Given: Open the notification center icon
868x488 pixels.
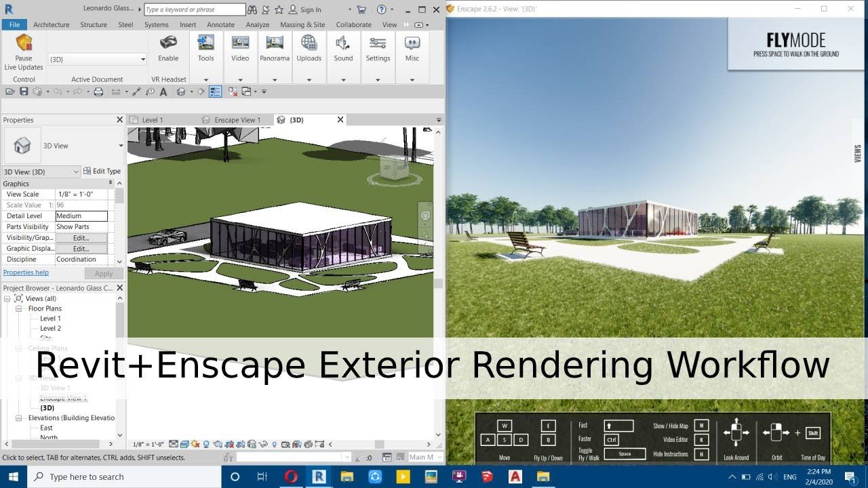Looking at the screenshot, I should coord(850,476).
